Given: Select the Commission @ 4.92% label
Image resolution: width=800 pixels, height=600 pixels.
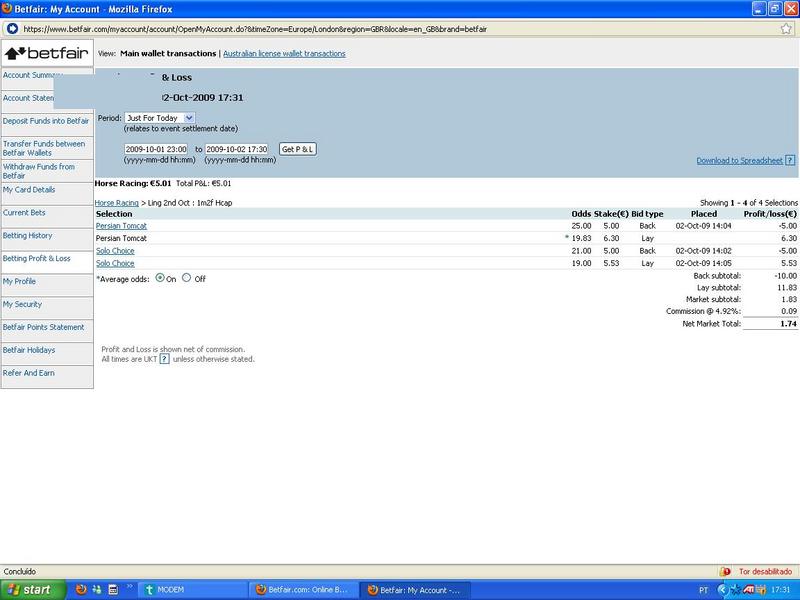Looking at the screenshot, I should (703, 311).
